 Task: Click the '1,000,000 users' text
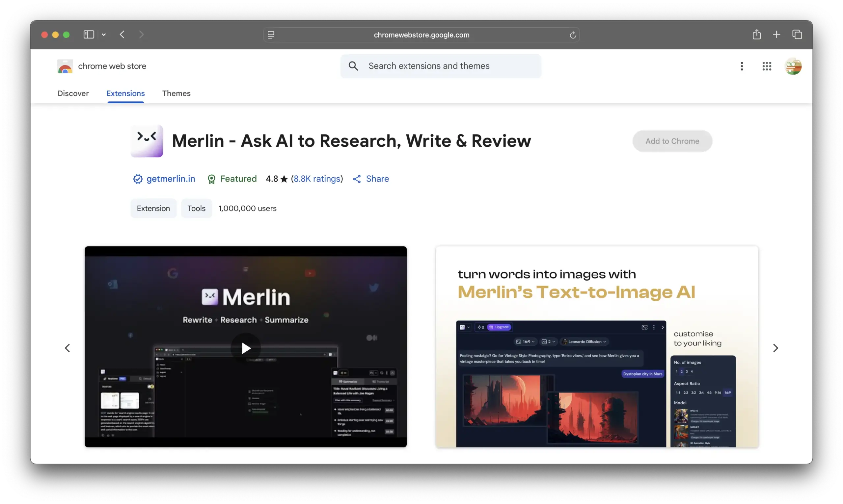click(x=247, y=208)
